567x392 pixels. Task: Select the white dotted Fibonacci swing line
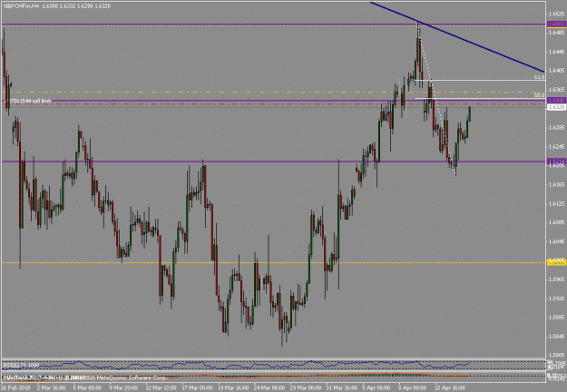coord(435,98)
